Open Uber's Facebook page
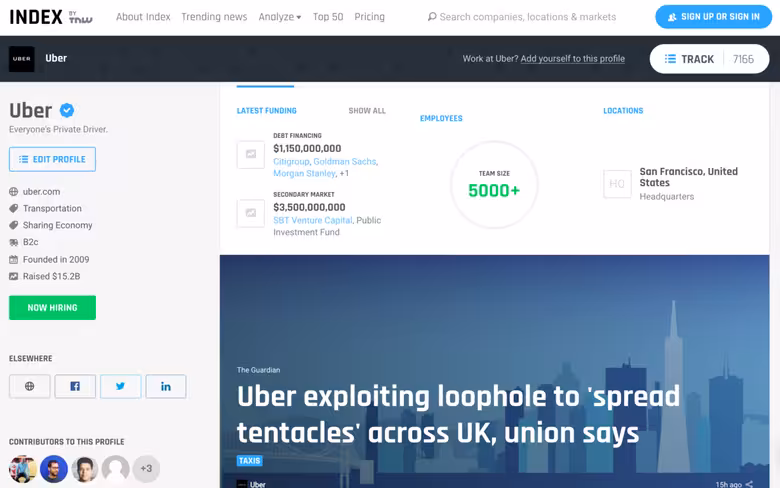Screen dimensions: 780x488 [75, 386]
